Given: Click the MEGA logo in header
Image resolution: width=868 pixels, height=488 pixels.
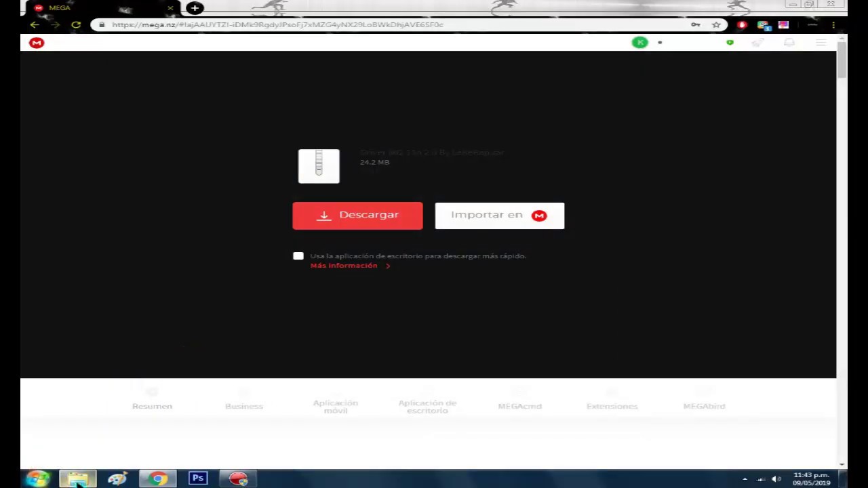Looking at the screenshot, I should tap(37, 43).
